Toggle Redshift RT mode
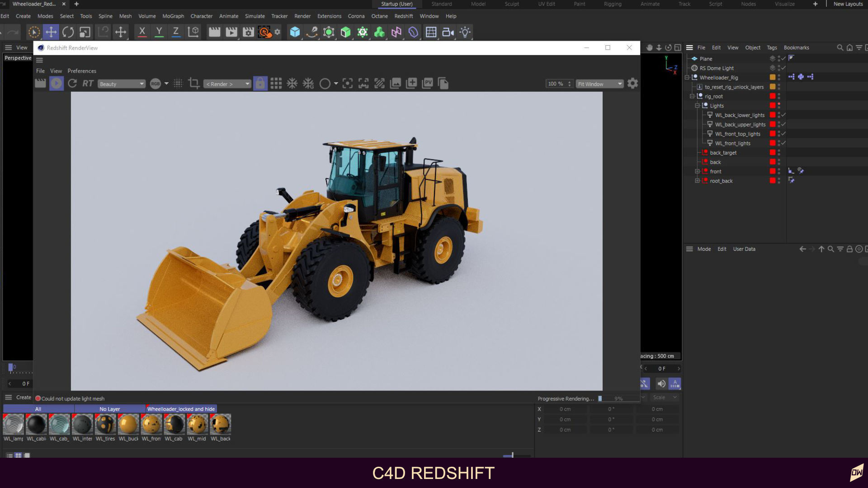This screenshot has height=488, width=868. point(88,84)
